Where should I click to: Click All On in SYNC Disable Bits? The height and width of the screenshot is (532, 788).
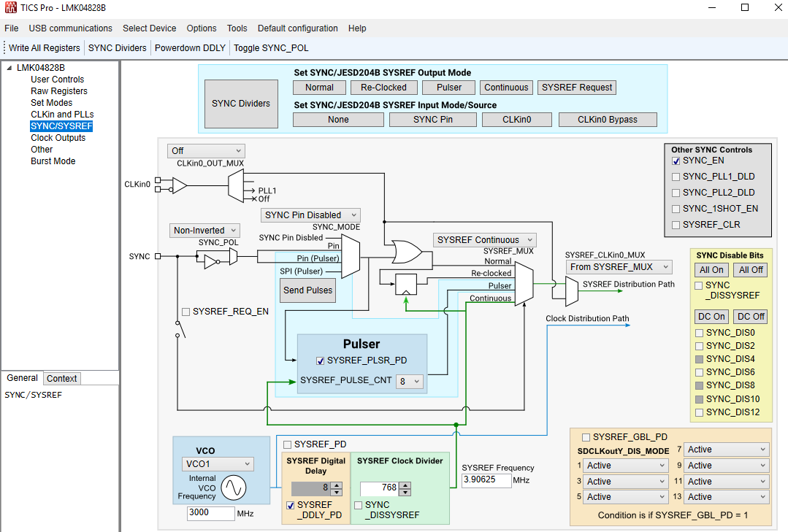[x=711, y=270]
